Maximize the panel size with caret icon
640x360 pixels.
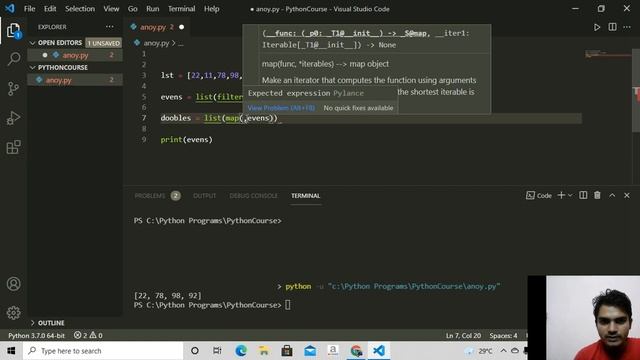coord(612,196)
